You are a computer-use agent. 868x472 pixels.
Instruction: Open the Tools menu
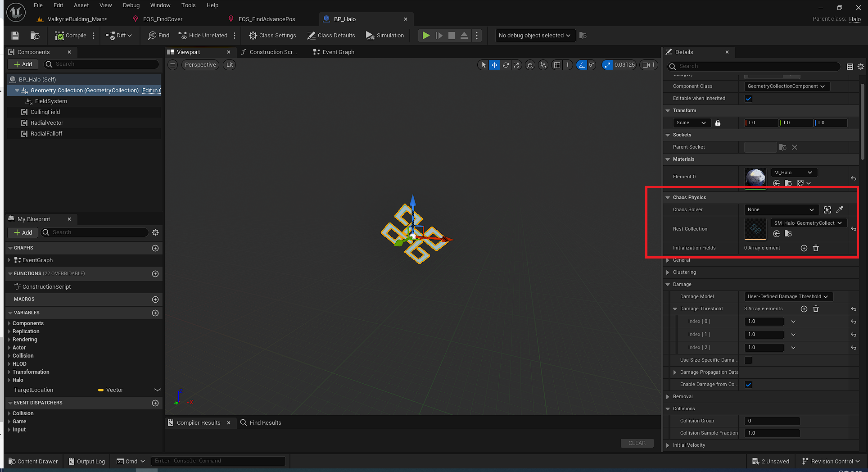click(x=188, y=5)
